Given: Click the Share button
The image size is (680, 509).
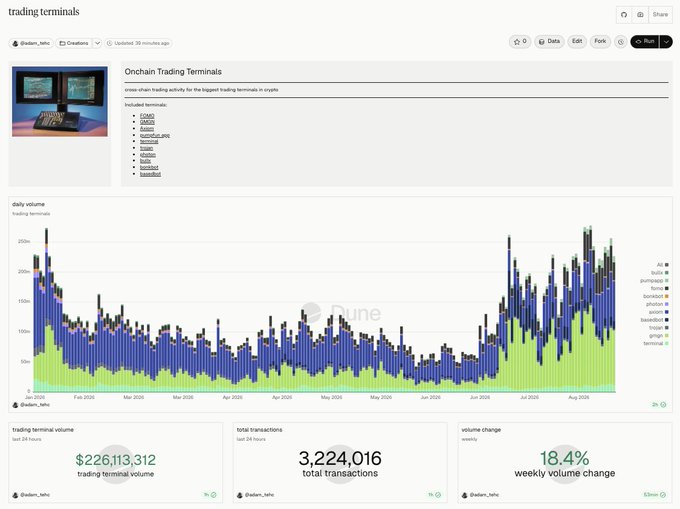Looking at the screenshot, I should (x=660, y=15).
